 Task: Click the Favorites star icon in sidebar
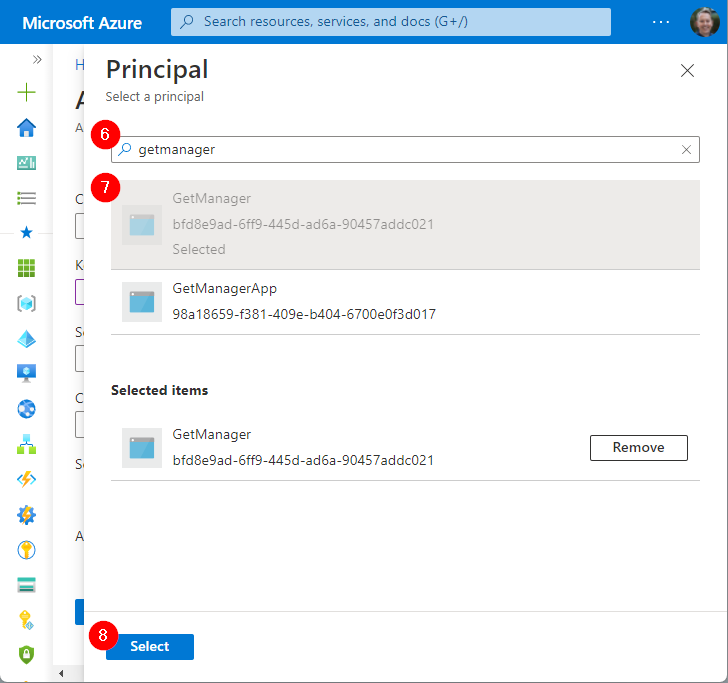pos(26,232)
